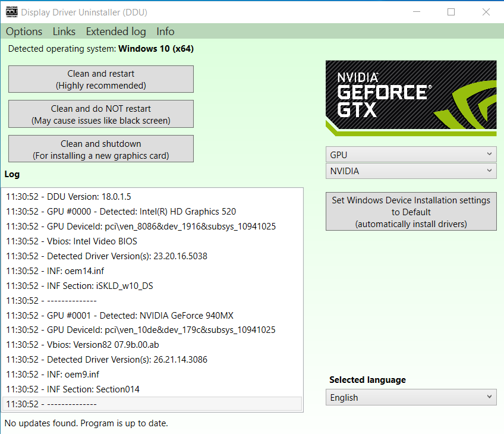Expand the GPU device type dropdown

click(x=411, y=155)
